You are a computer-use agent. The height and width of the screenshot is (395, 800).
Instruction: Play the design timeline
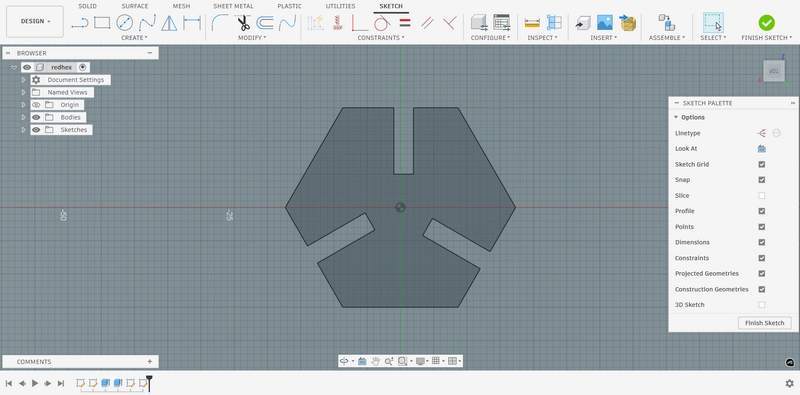pyautogui.click(x=35, y=383)
